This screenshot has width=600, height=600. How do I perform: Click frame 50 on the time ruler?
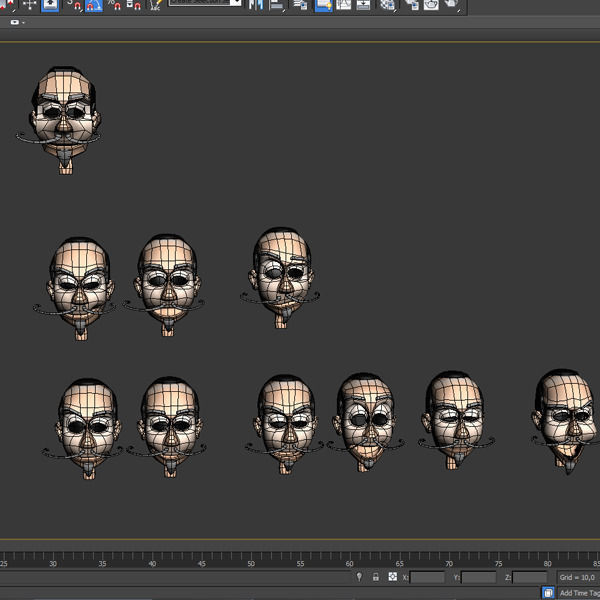point(251,564)
